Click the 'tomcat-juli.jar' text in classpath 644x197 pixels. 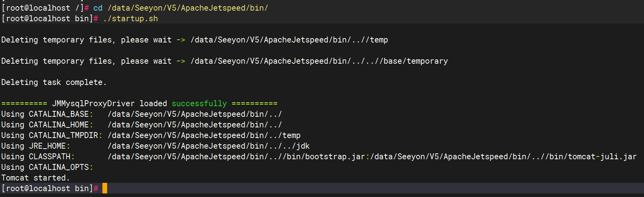tap(602, 156)
